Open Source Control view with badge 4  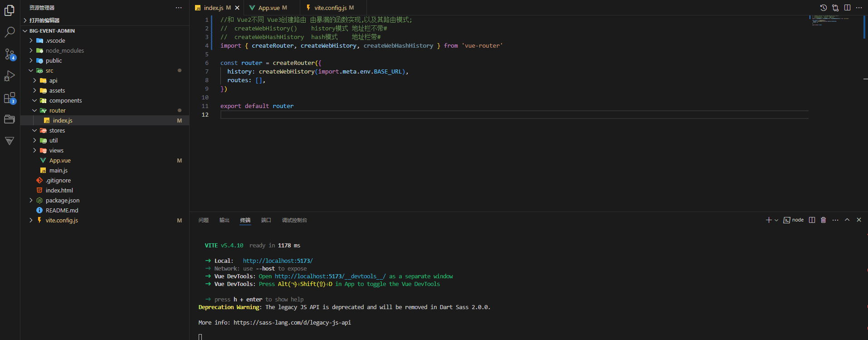pyautogui.click(x=10, y=54)
